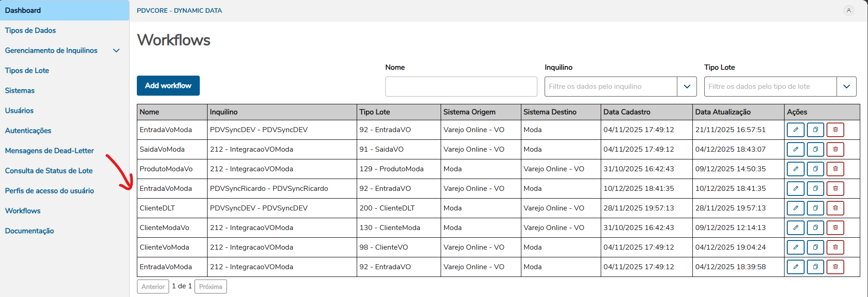The height and width of the screenshot is (297, 868).
Task: Click the Add workflow button
Action: pyautogui.click(x=168, y=86)
